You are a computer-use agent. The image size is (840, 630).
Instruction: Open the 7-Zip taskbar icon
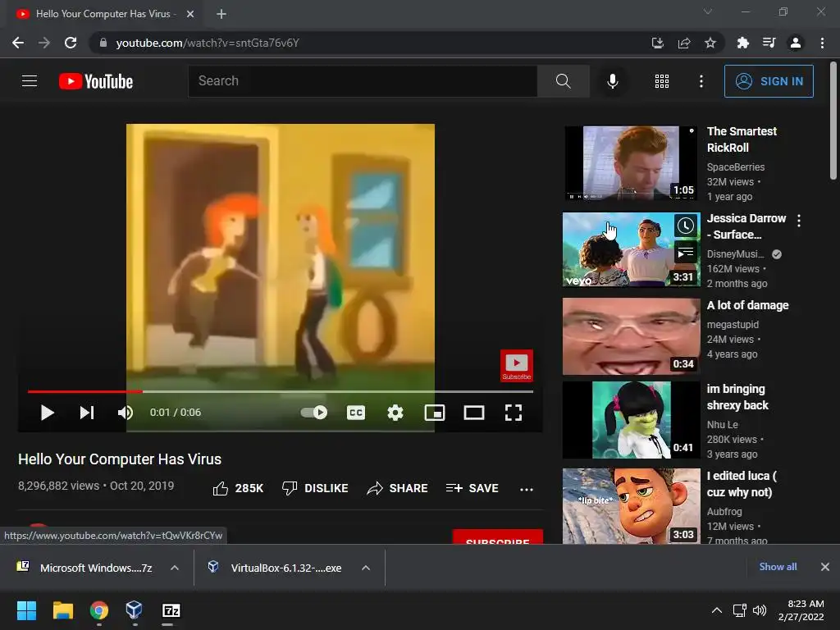[171, 610]
